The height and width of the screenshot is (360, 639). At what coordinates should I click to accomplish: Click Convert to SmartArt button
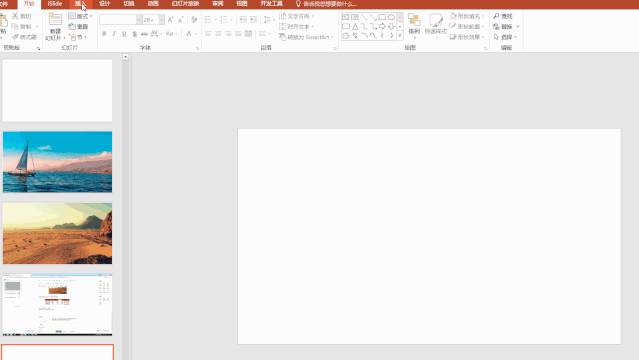tap(306, 37)
